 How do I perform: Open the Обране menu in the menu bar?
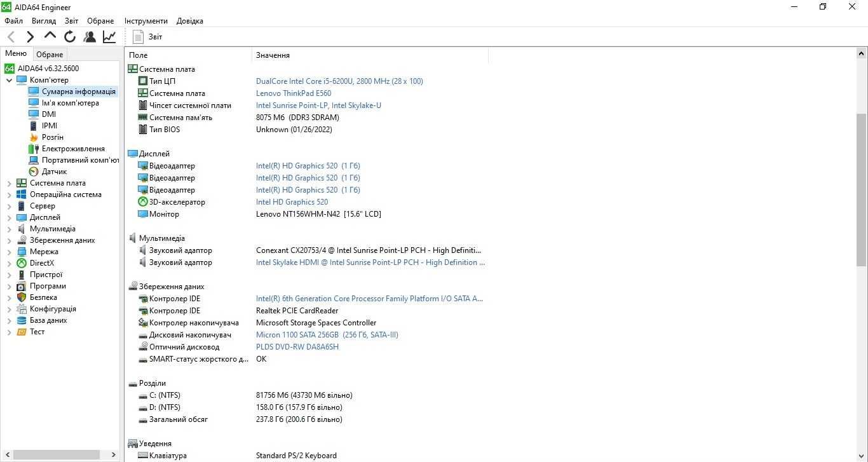[x=100, y=21]
